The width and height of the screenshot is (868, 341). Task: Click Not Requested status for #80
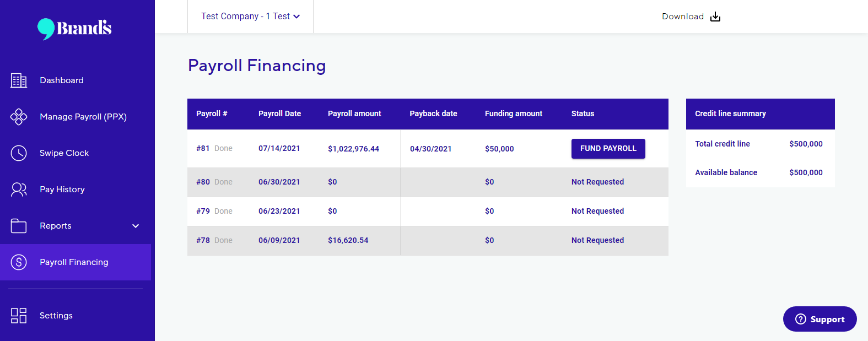click(597, 182)
